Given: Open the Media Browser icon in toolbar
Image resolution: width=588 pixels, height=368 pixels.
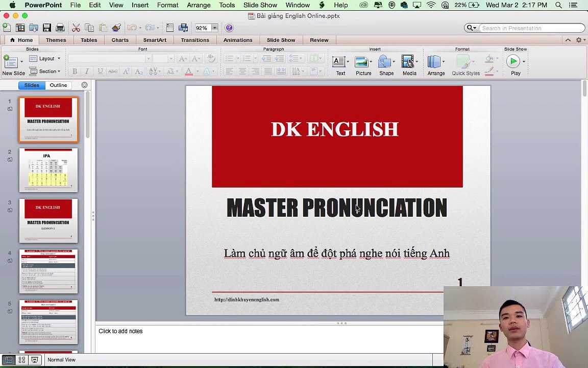Looking at the screenshot, I should pos(183,28).
